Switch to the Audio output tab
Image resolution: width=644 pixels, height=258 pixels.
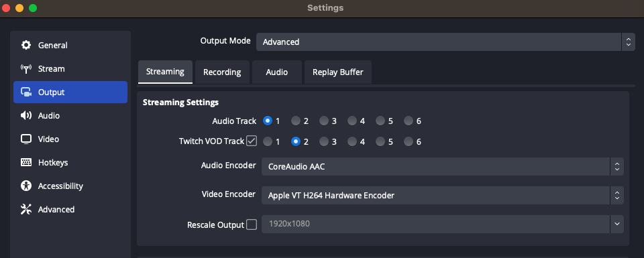[277, 72]
